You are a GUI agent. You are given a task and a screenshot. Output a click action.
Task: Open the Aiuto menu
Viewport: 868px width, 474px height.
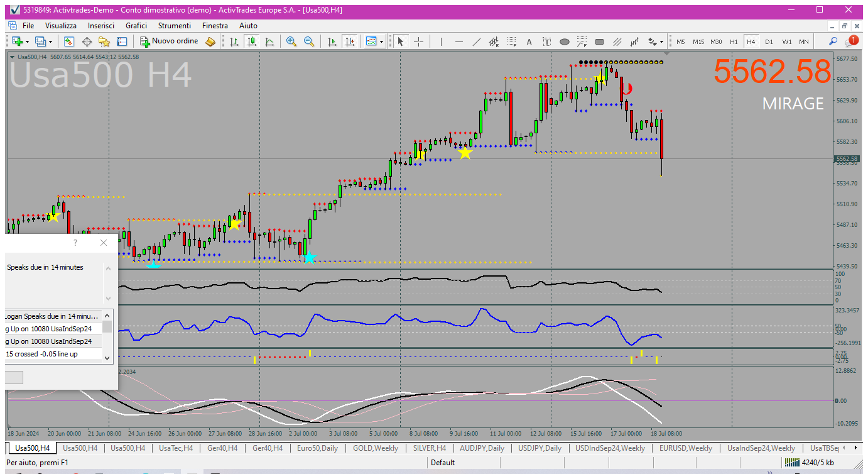tap(248, 26)
